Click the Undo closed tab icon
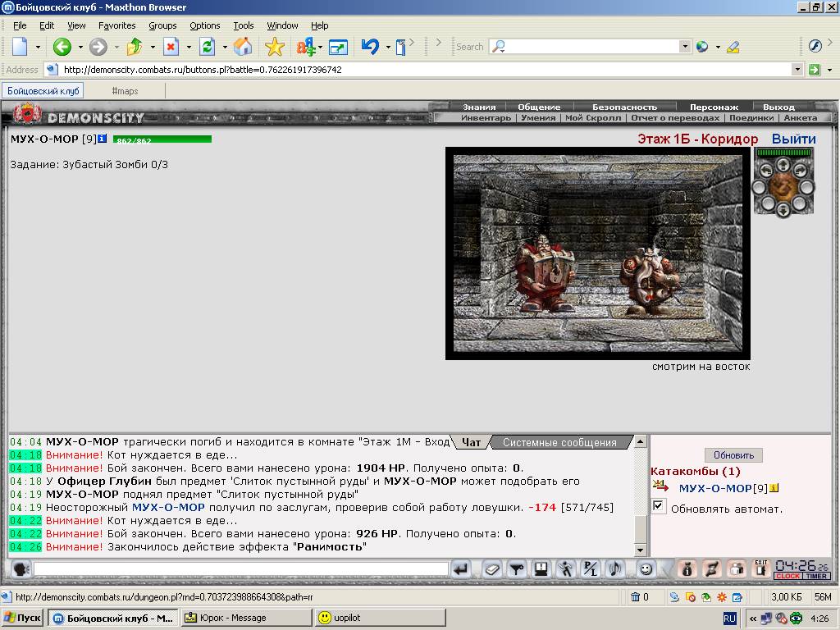 tap(370, 47)
